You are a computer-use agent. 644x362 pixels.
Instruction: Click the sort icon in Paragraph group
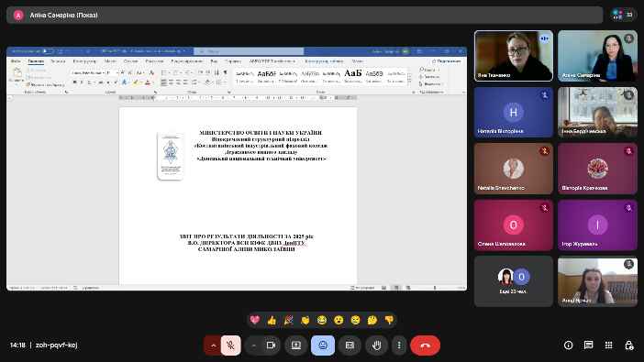(217, 72)
